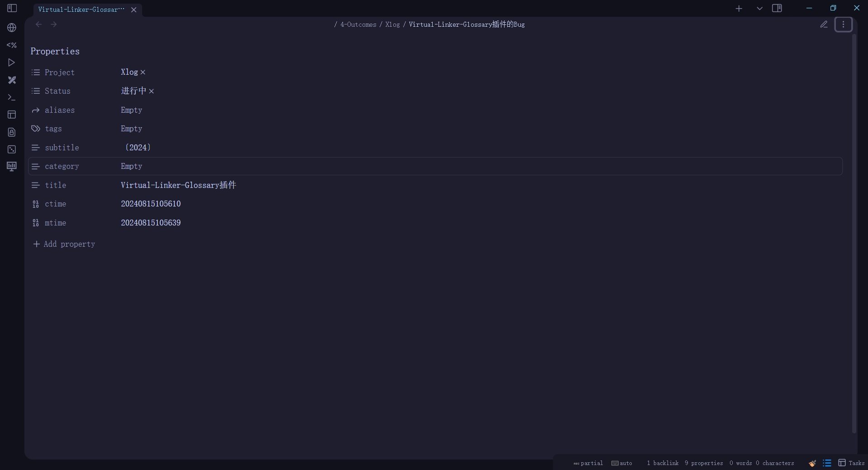
Task: Expand the tab list chevron dropdown
Action: (759, 9)
